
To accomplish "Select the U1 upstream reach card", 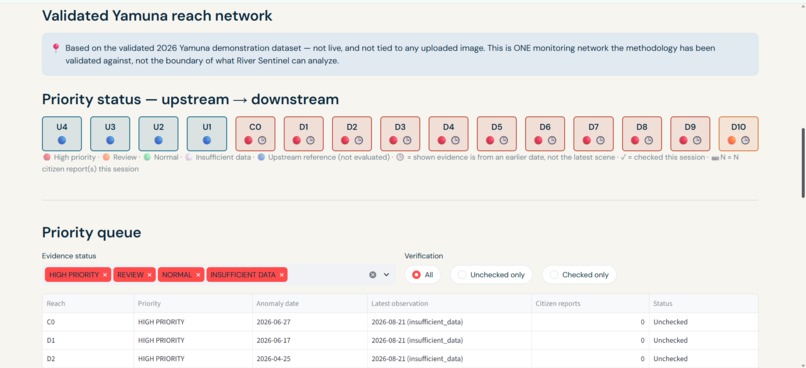I will click(207, 134).
